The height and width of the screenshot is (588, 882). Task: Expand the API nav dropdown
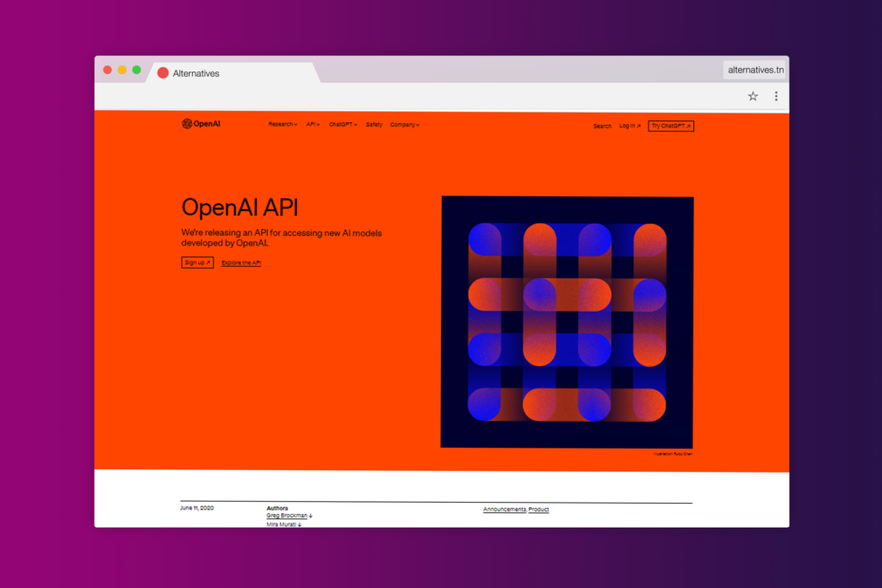[313, 124]
